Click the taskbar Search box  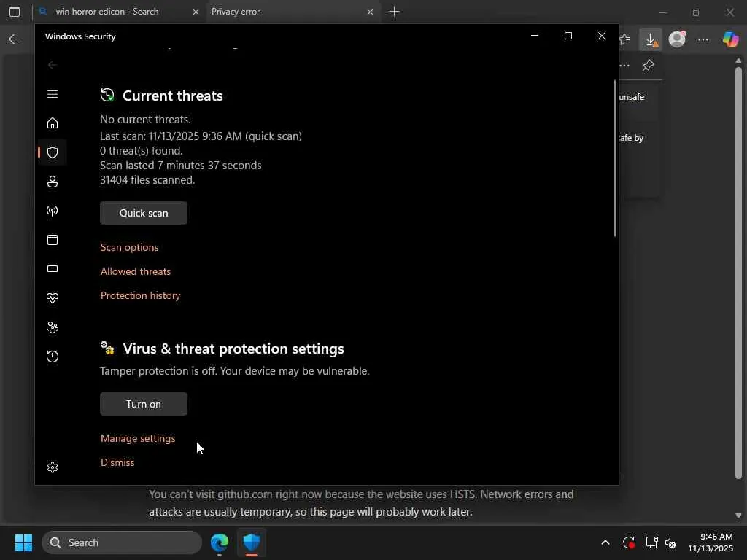[x=122, y=542]
